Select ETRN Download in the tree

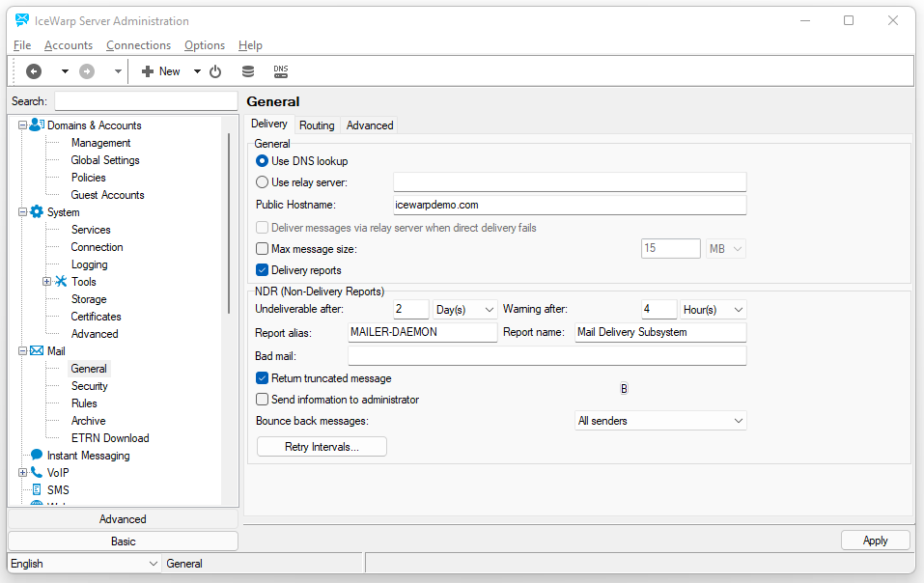110,438
